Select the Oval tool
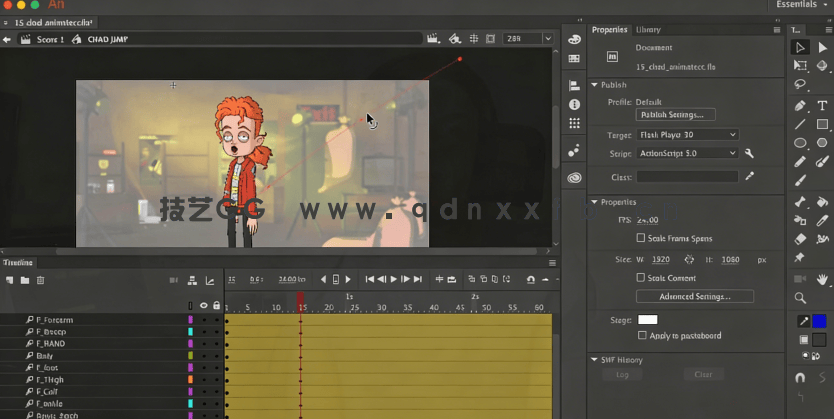This screenshot has height=419, width=834. pyautogui.click(x=800, y=143)
